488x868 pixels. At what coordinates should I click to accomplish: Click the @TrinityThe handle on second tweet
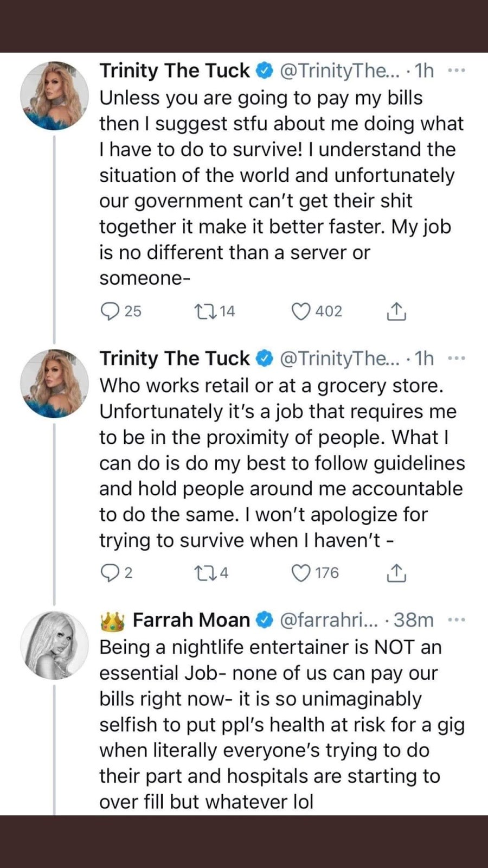point(339,359)
